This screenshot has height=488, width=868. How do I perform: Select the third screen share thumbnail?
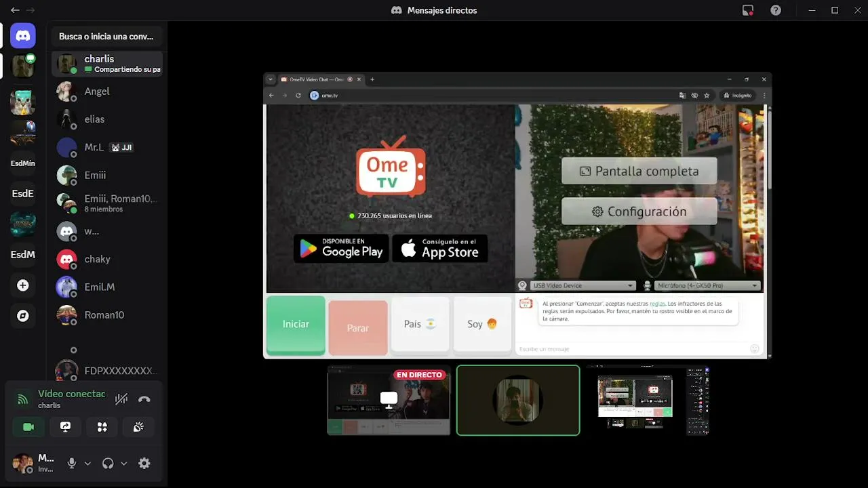[648, 400]
